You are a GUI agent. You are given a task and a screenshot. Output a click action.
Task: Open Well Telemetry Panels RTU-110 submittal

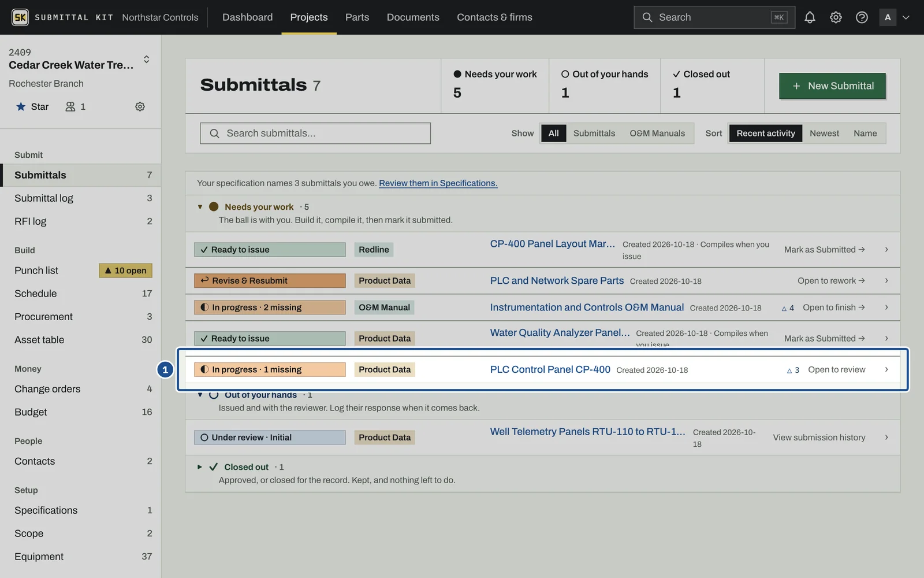tap(587, 431)
